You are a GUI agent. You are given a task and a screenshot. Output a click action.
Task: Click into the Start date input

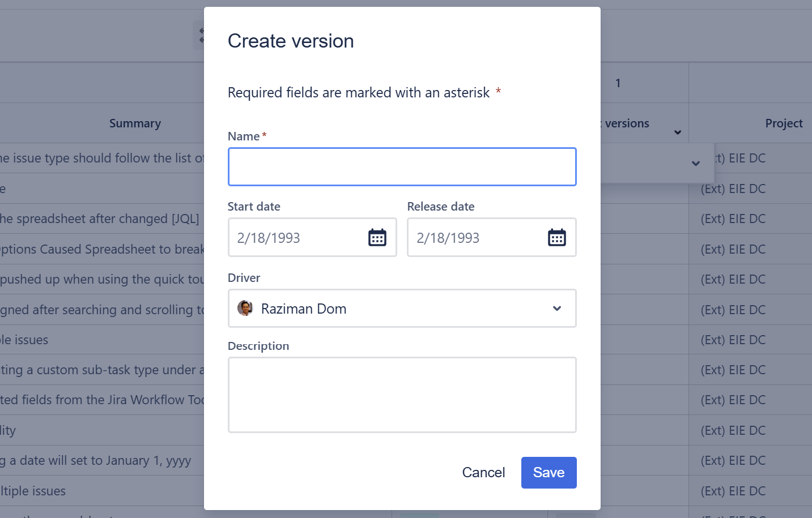(x=297, y=238)
